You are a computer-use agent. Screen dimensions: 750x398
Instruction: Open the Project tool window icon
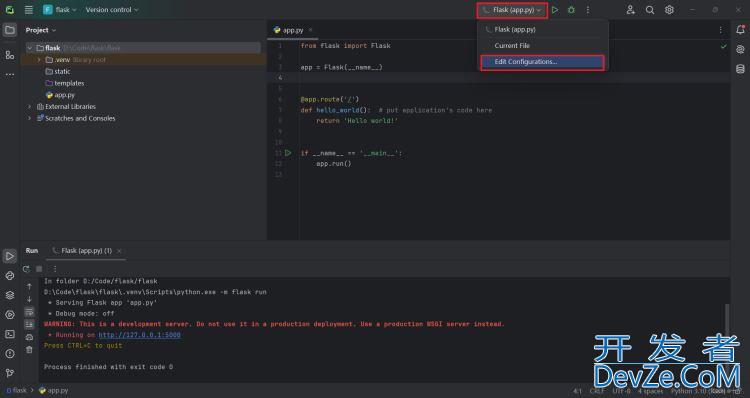click(x=10, y=30)
